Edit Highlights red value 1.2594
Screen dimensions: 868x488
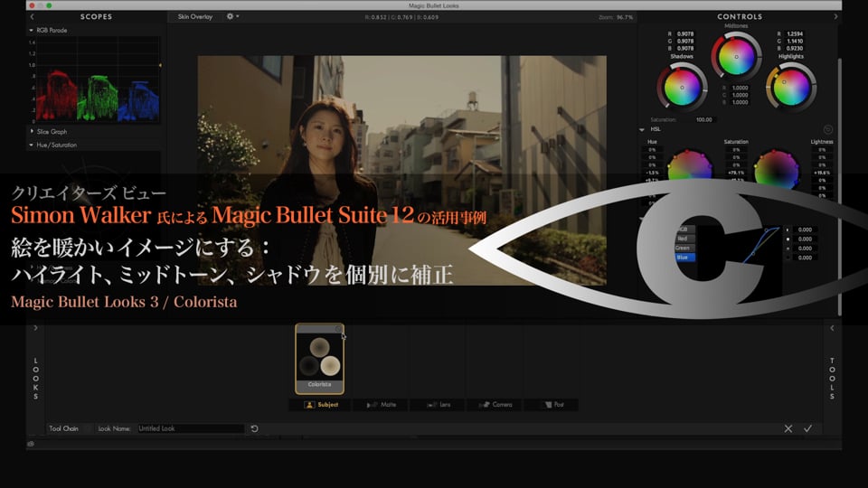pyautogui.click(x=795, y=33)
